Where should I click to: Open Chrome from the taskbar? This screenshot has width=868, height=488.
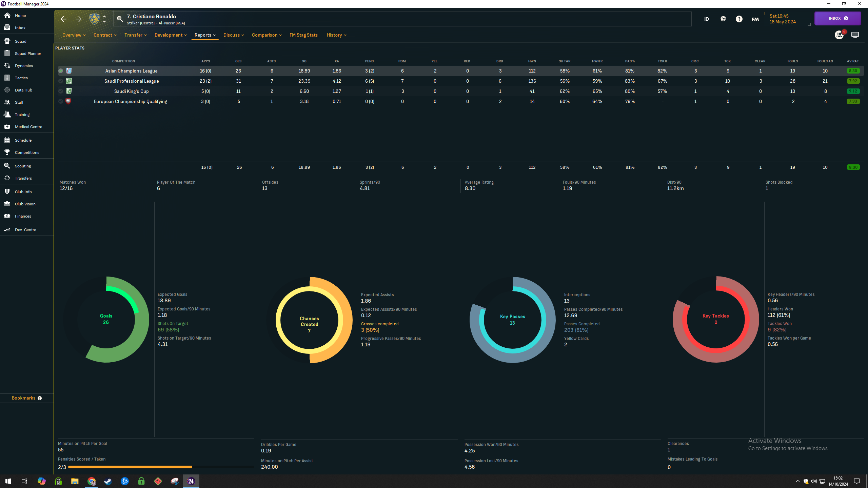coord(92,481)
